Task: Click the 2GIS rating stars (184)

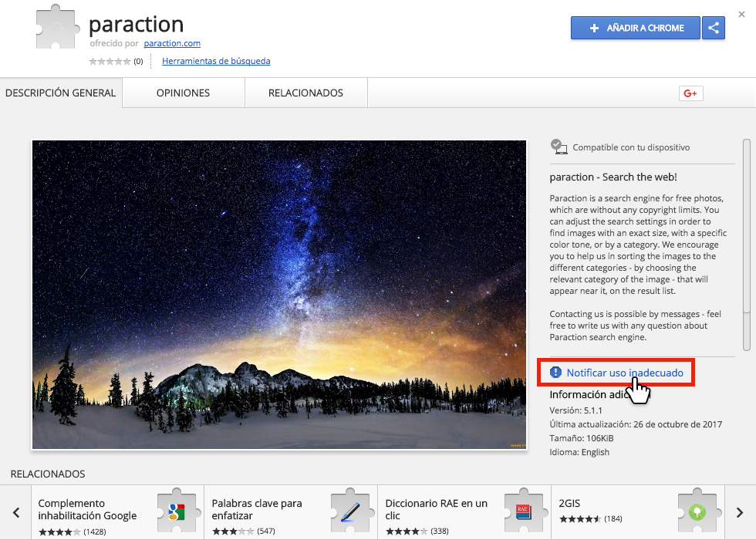Action: click(x=580, y=518)
